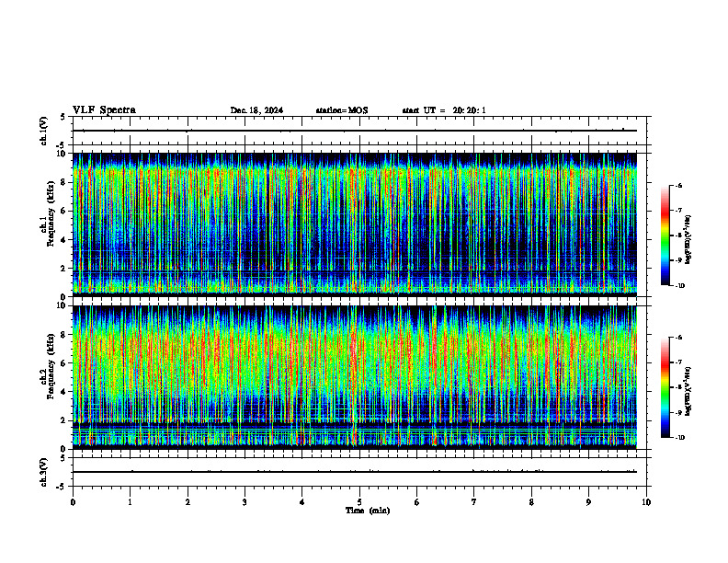Click the "2" kHz tick of the ch.2 spectrogram
Screen dimensions: 728x563
coord(64,420)
